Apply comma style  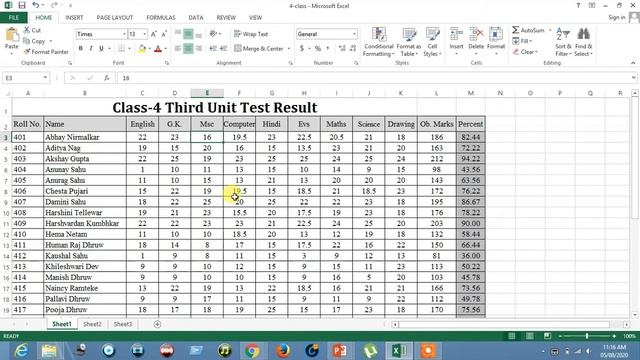[328, 49]
